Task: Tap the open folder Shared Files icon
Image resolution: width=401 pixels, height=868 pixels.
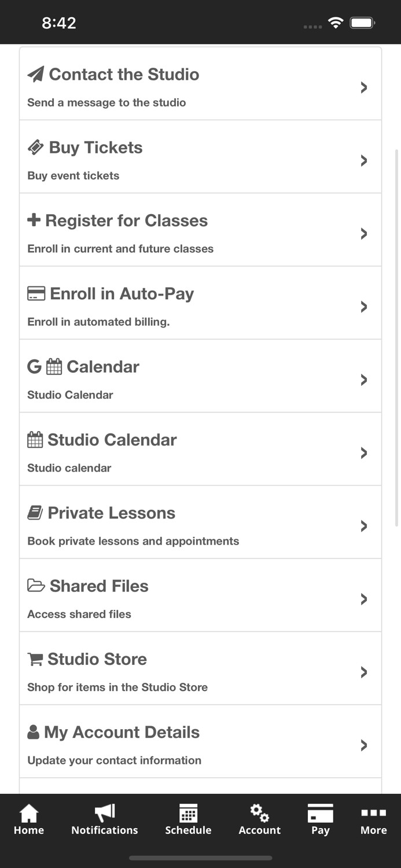Action: pyautogui.click(x=36, y=586)
